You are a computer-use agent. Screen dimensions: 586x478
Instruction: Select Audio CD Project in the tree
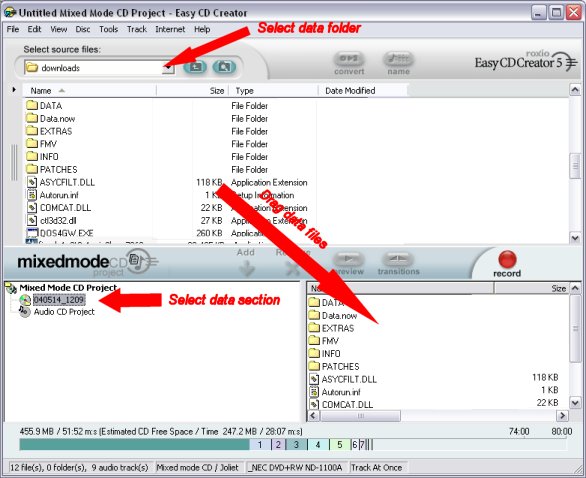(x=64, y=312)
